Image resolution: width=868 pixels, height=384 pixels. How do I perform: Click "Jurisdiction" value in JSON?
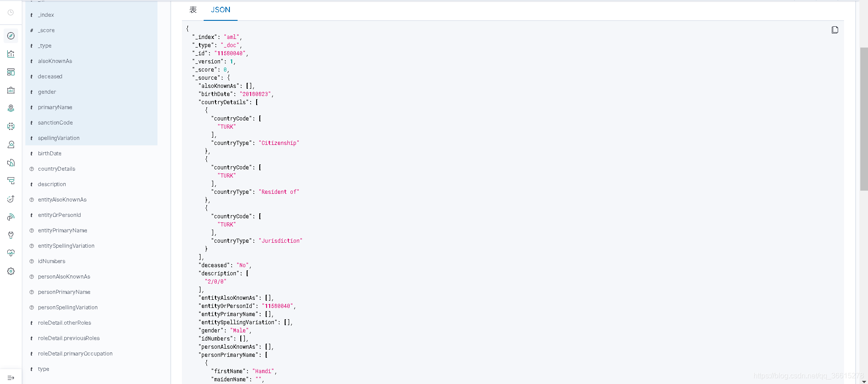click(x=281, y=241)
